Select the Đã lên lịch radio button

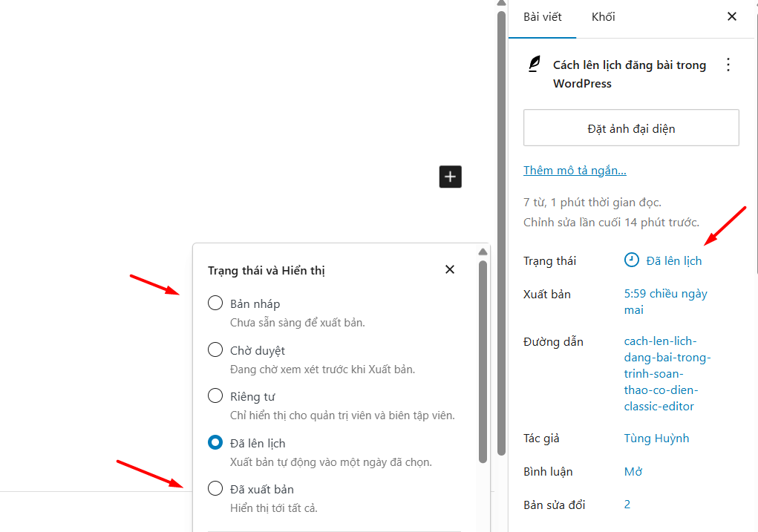(x=215, y=442)
